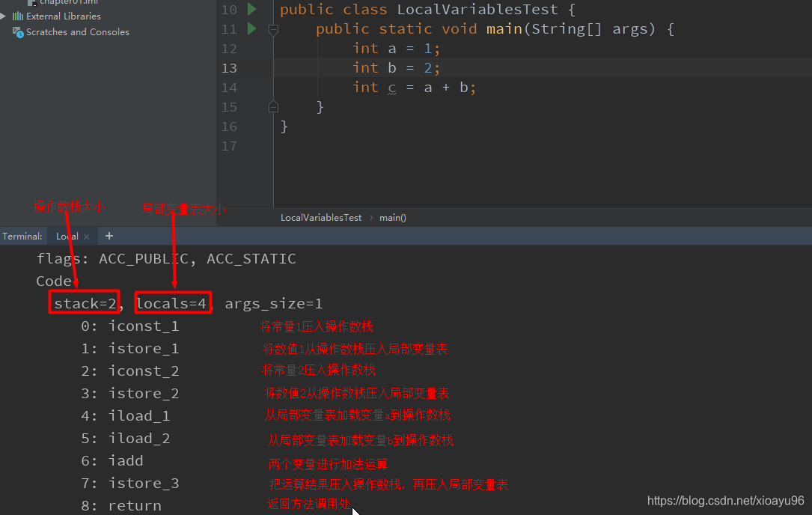Click 'args_size=1' in terminal output
812x515 pixels.
point(273,304)
